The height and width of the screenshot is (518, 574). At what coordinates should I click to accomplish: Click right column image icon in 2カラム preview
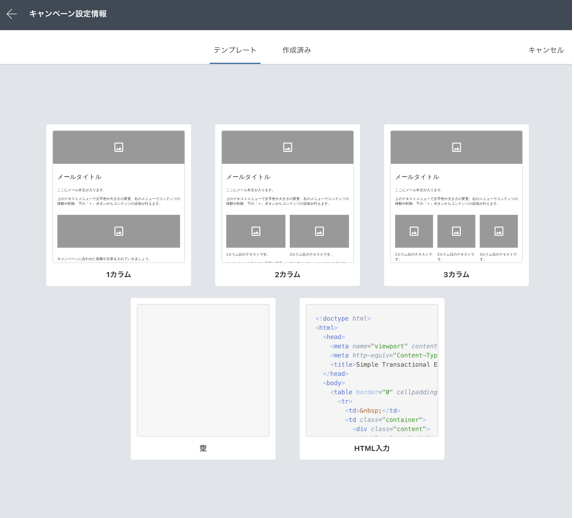tap(319, 231)
